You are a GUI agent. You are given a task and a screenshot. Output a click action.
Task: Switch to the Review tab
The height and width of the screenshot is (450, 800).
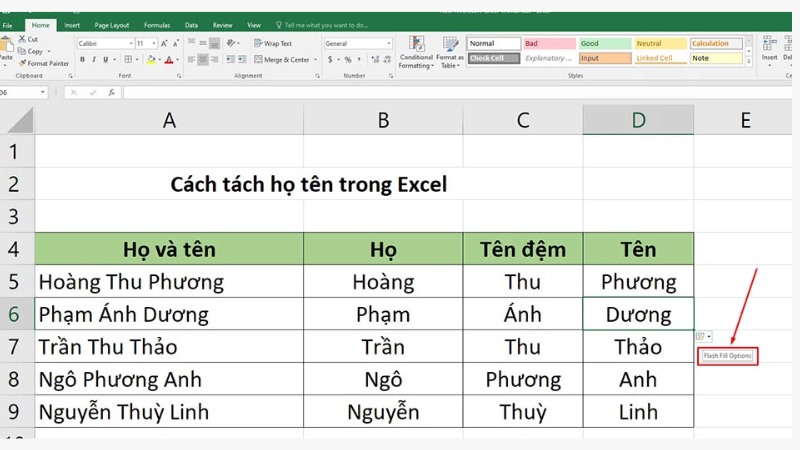pyautogui.click(x=222, y=25)
